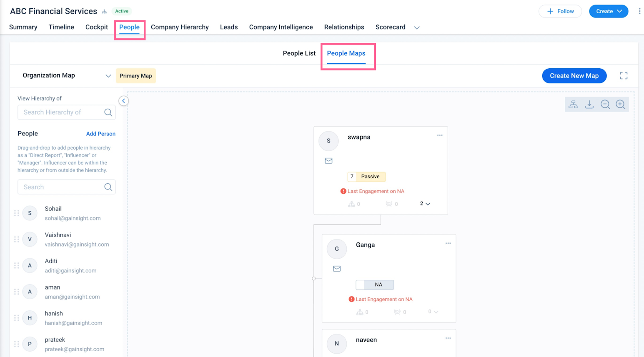This screenshot has height=357, width=644.
Task: Grab drag handle for prateek
Action: click(x=17, y=344)
